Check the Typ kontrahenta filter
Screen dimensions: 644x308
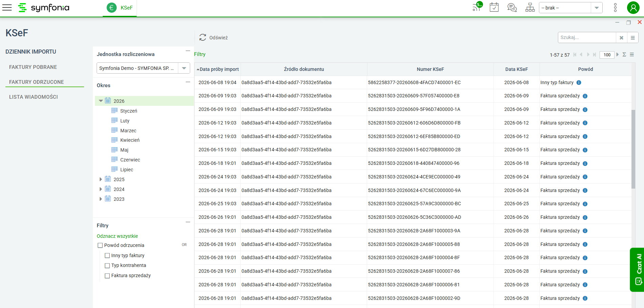[107, 266]
